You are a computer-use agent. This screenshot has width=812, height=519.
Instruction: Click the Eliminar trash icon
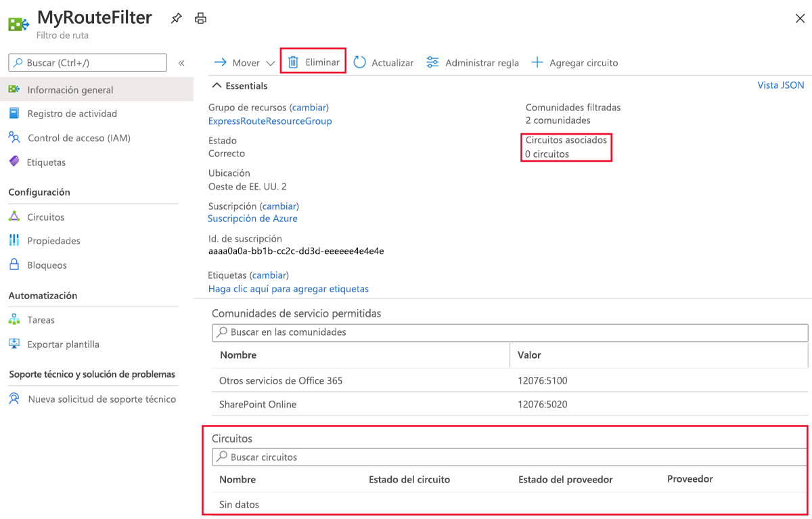pyautogui.click(x=293, y=62)
